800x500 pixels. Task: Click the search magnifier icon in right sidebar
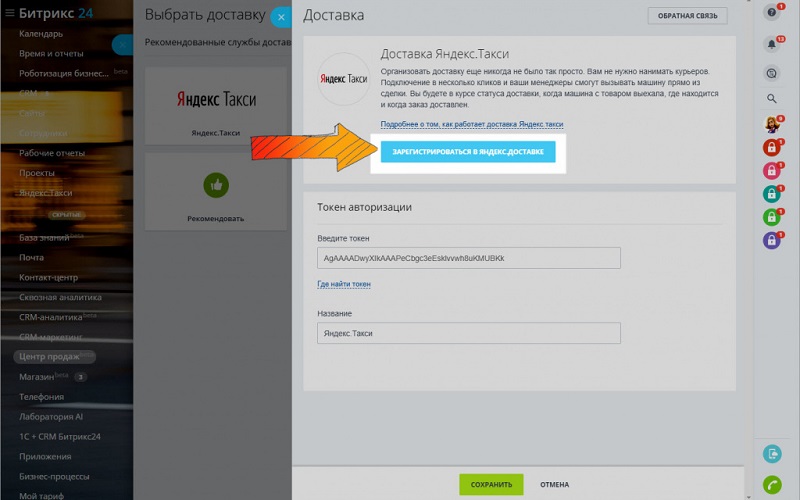pyautogui.click(x=772, y=98)
